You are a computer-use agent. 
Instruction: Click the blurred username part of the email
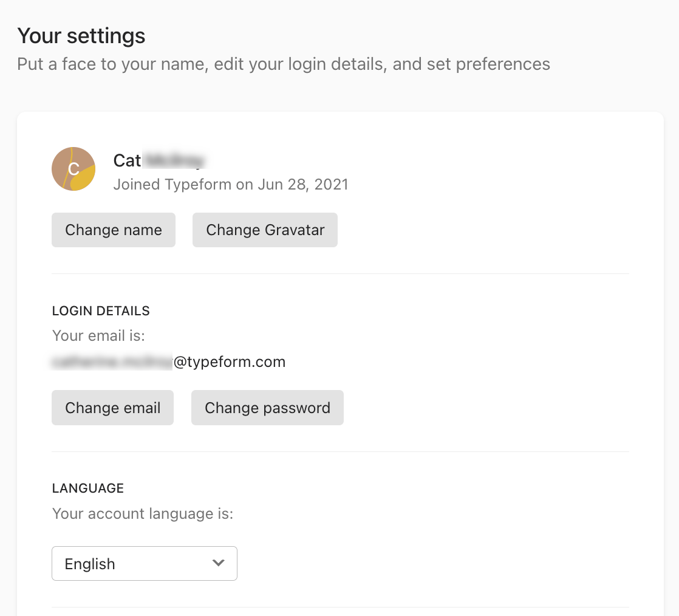tap(112, 362)
